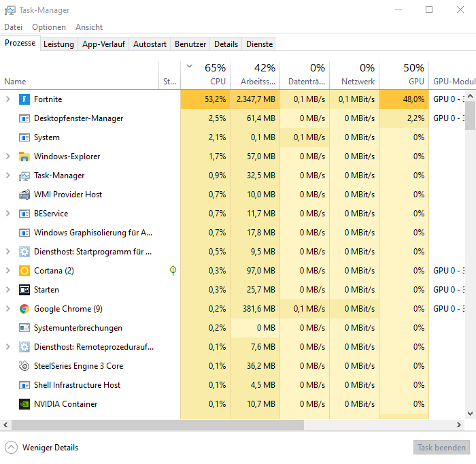Click the NVIDIA Container icon
The width and height of the screenshot is (476, 464).
click(x=24, y=404)
